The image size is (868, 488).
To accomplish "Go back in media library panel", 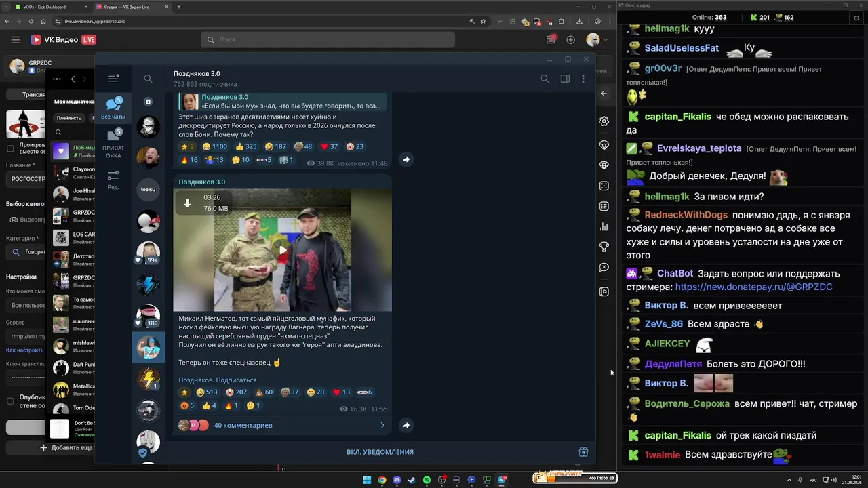I will click(73, 79).
